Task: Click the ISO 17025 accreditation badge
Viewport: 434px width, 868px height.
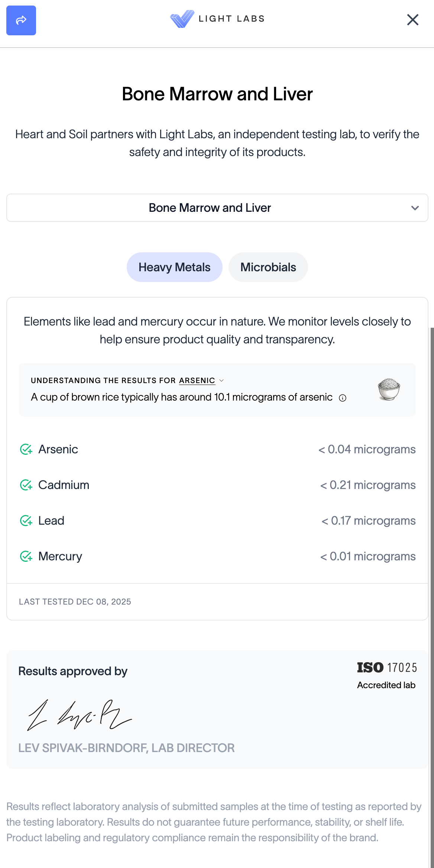Action: pos(386,675)
